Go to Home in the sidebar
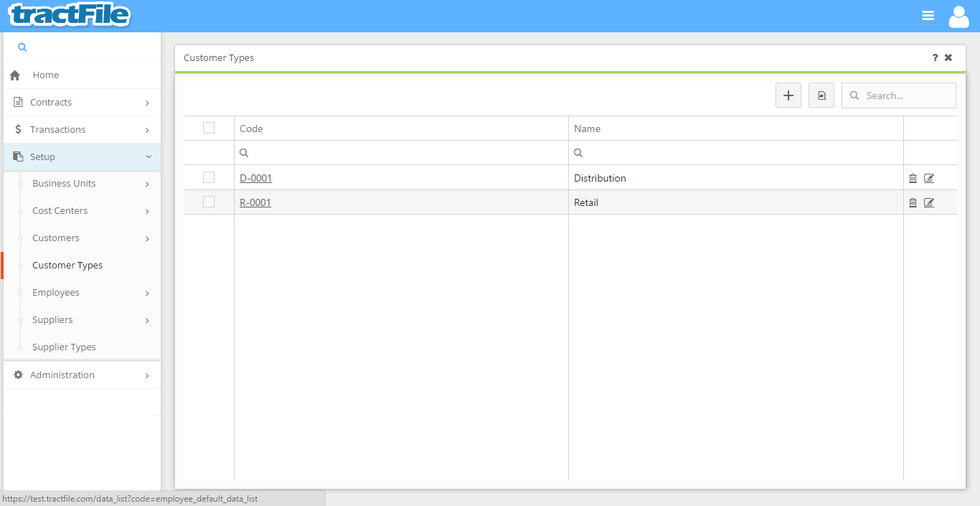The image size is (980, 506). tap(46, 75)
